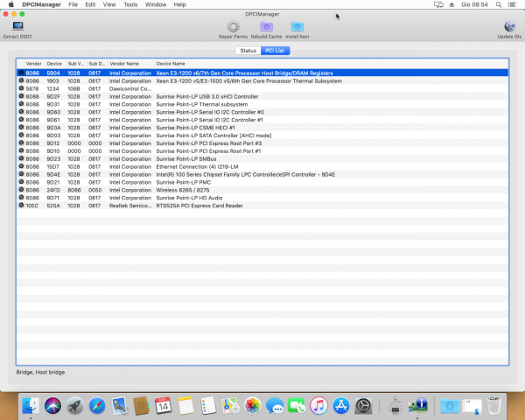The height and width of the screenshot is (420, 525).
Task: Open the Tools menu
Action: [130, 5]
